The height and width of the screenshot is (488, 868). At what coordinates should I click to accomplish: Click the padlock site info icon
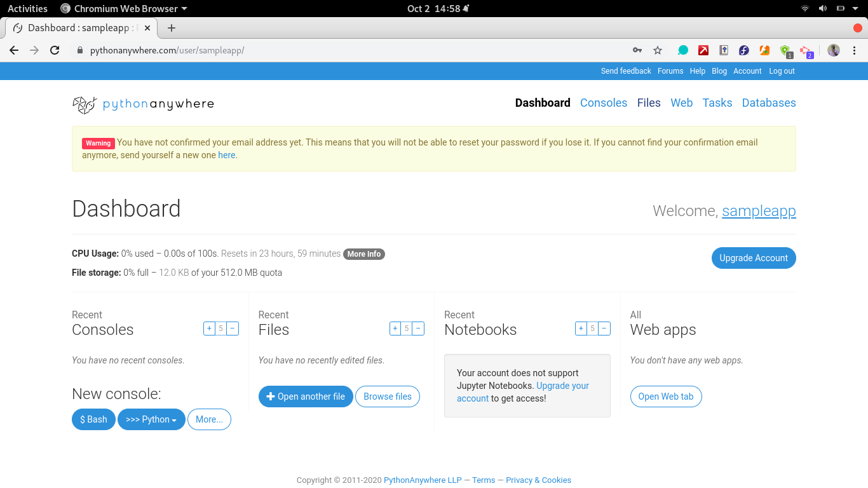pos(80,50)
